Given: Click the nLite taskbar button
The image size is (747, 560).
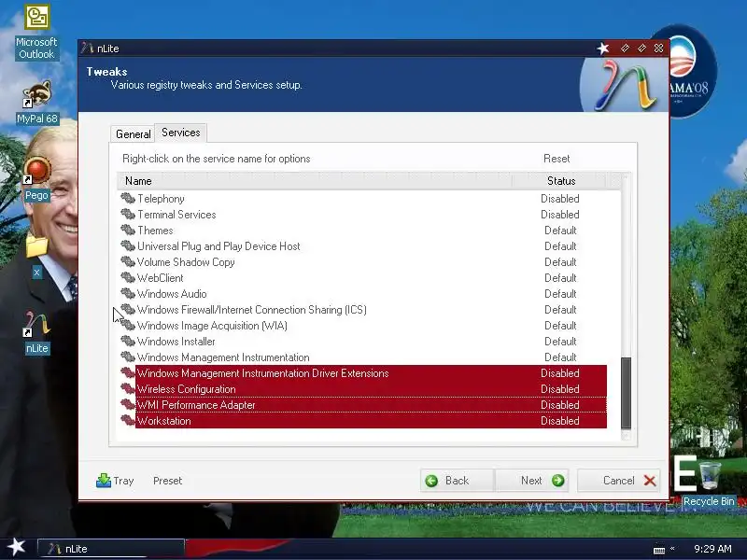Looking at the screenshot, I should 110,548.
